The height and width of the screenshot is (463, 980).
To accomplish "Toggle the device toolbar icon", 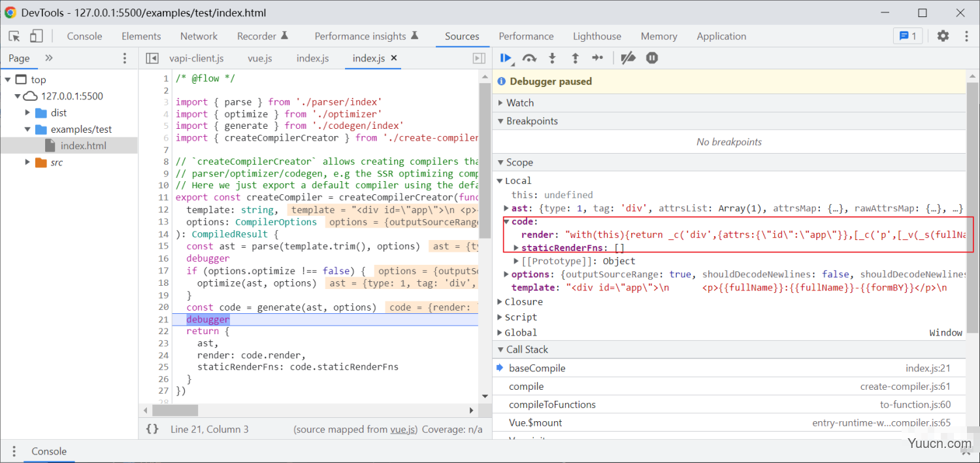I will tap(37, 36).
